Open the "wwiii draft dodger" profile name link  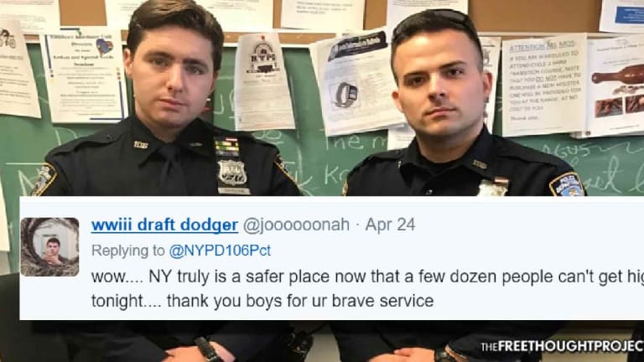164,225
